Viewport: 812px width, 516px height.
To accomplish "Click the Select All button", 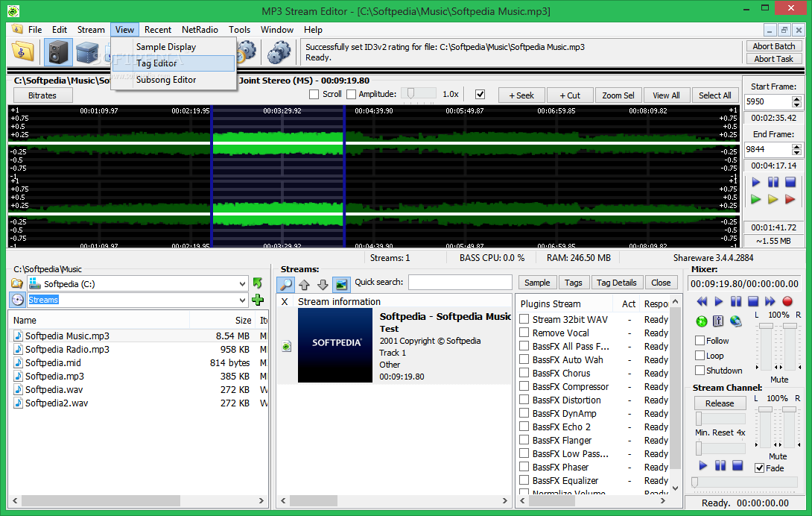I will pyautogui.click(x=714, y=95).
